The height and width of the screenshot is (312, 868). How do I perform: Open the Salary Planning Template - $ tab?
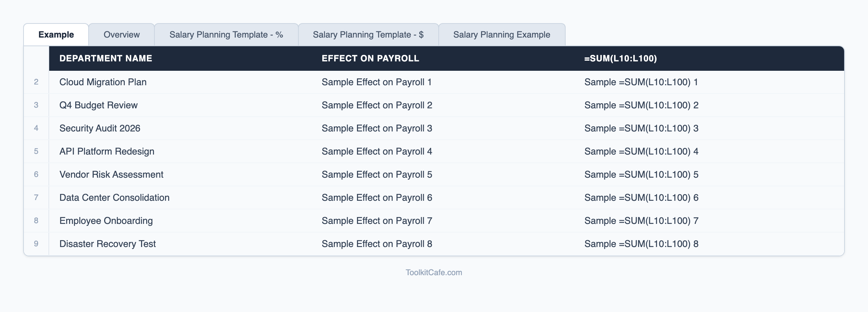[x=369, y=35]
